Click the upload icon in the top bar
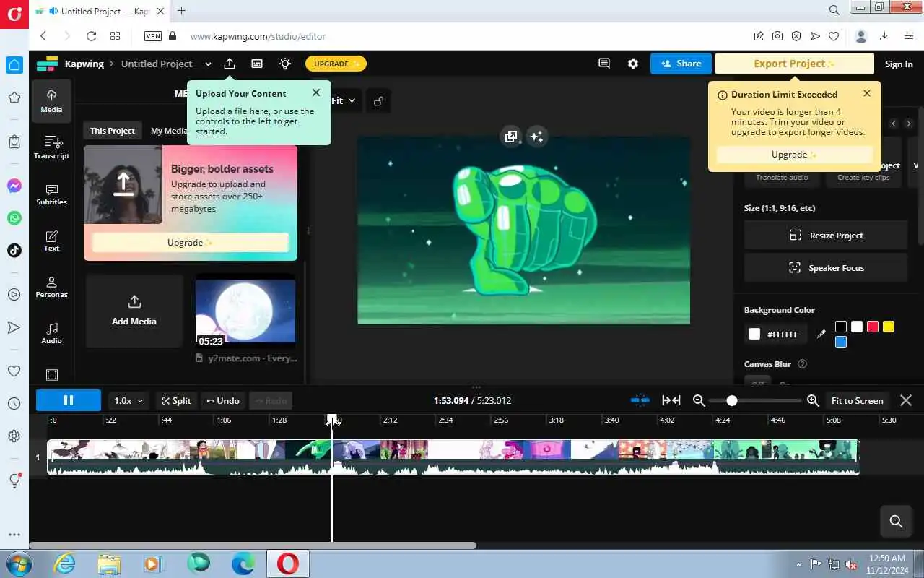The width and height of the screenshot is (924, 578). (x=230, y=64)
